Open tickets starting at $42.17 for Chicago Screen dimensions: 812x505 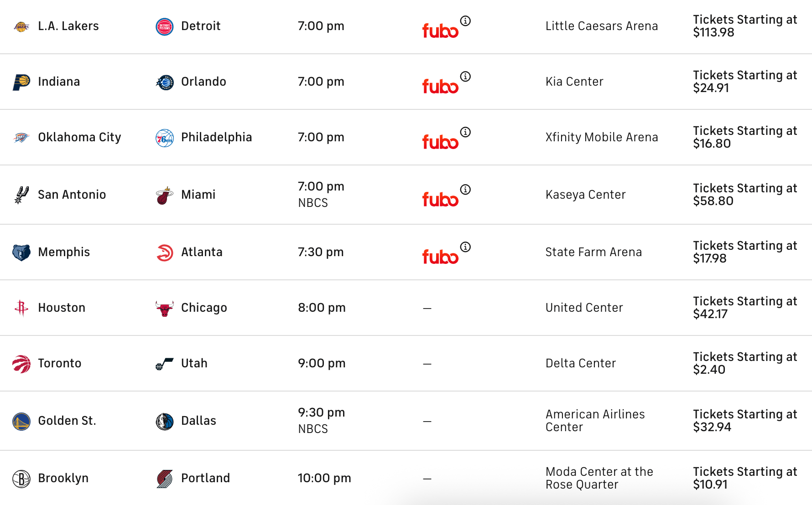(x=744, y=308)
